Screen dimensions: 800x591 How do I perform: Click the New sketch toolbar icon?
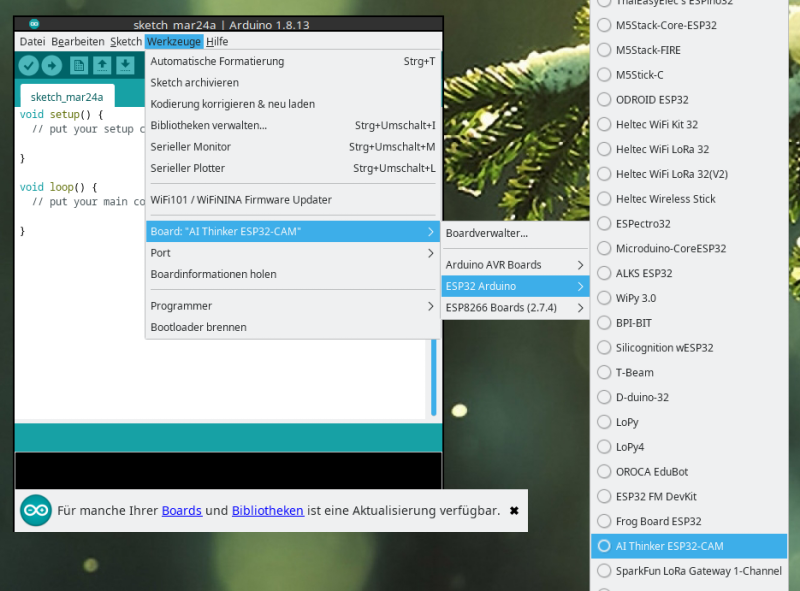pyautogui.click(x=79, y=65)
